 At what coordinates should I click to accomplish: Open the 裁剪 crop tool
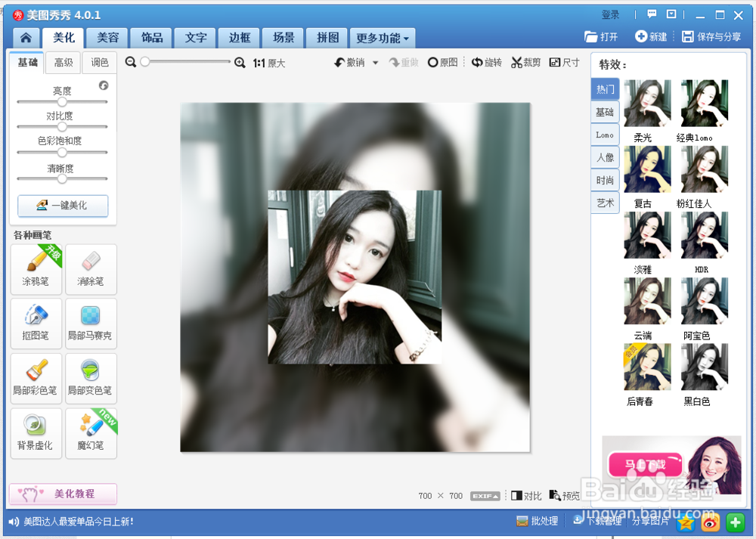(526, 62)
